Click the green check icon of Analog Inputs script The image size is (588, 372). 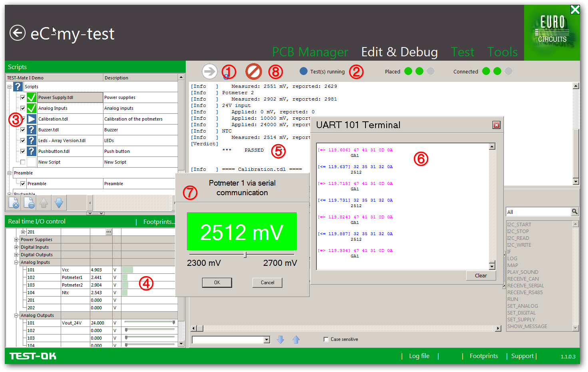coord(32,108)
